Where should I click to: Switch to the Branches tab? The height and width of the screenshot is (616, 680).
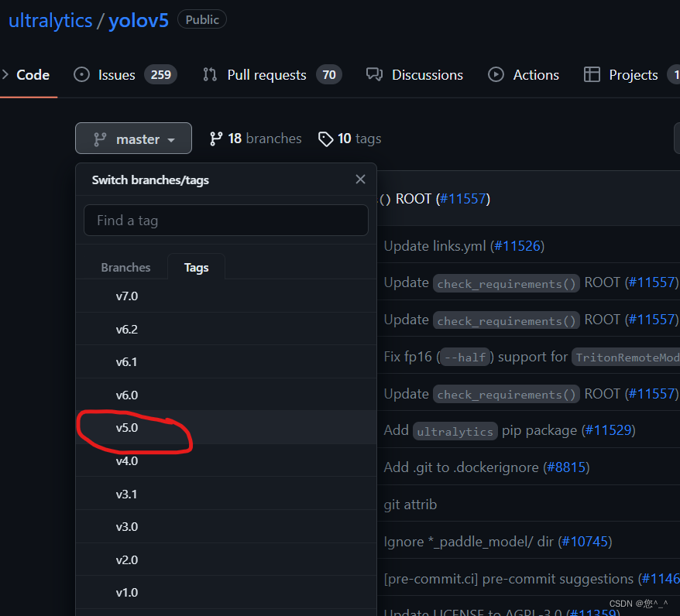tap(125, 267)
